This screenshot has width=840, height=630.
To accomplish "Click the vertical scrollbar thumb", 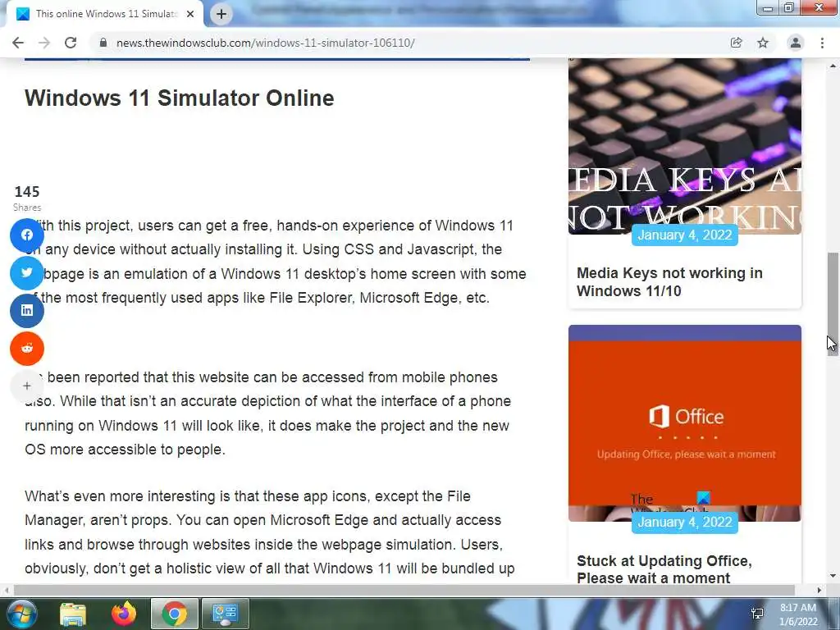I will pos(833,304).
